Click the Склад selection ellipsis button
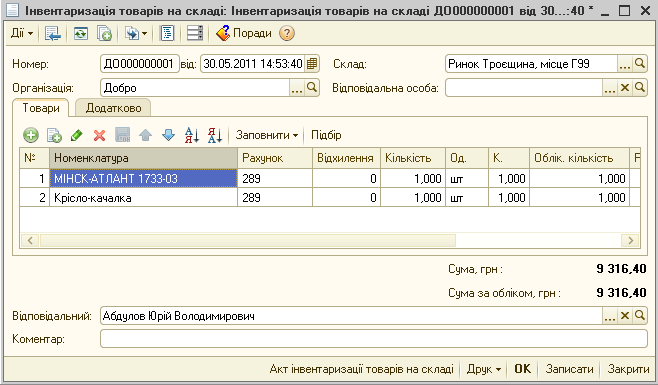The image size is (658, 385). click(x=624, y=64)
